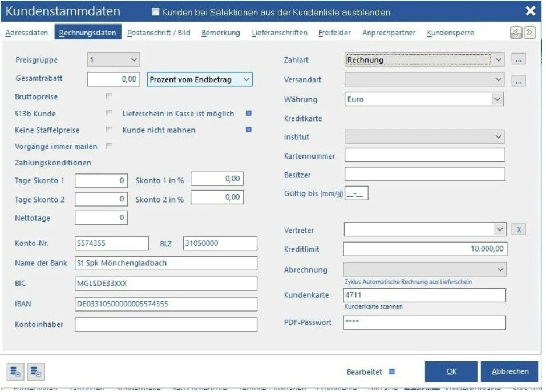Enable the Keine Staffelpreise checkbox

[x=109, y=129]
